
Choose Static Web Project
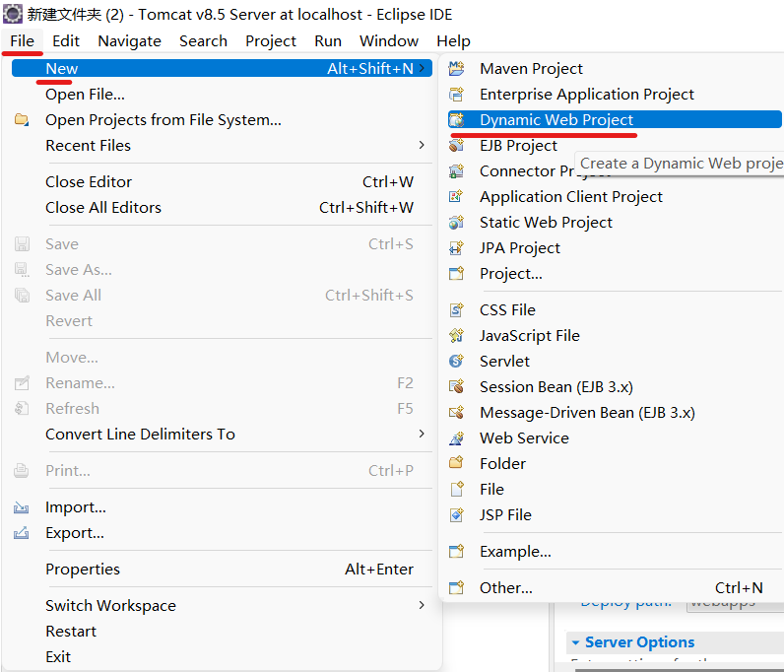(546, 223)
